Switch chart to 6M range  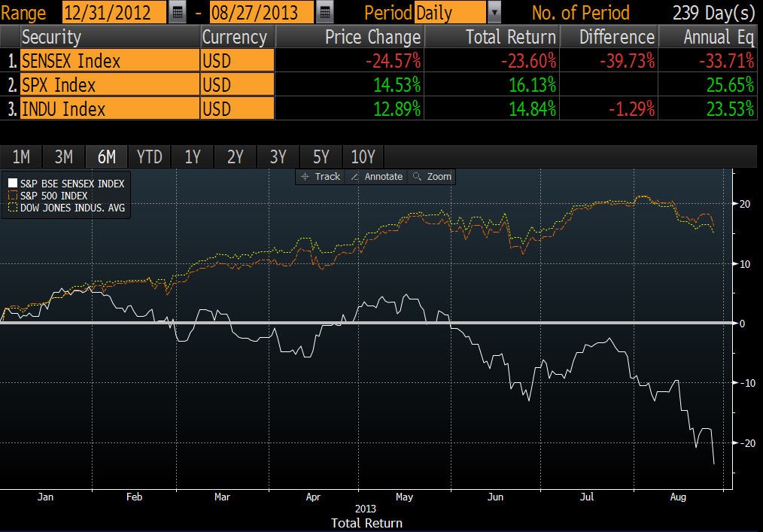click(107, 157)
